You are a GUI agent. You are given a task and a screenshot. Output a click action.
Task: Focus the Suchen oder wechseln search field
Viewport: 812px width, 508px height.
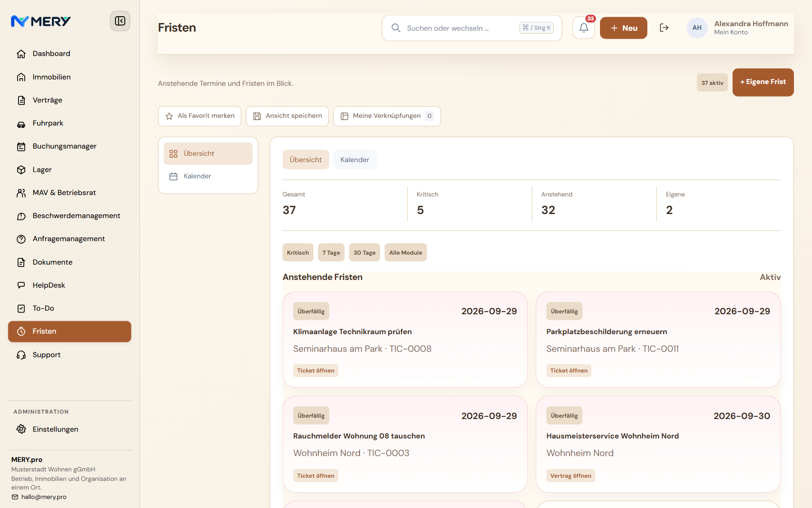pyautogui.click(x=472, y=28)
